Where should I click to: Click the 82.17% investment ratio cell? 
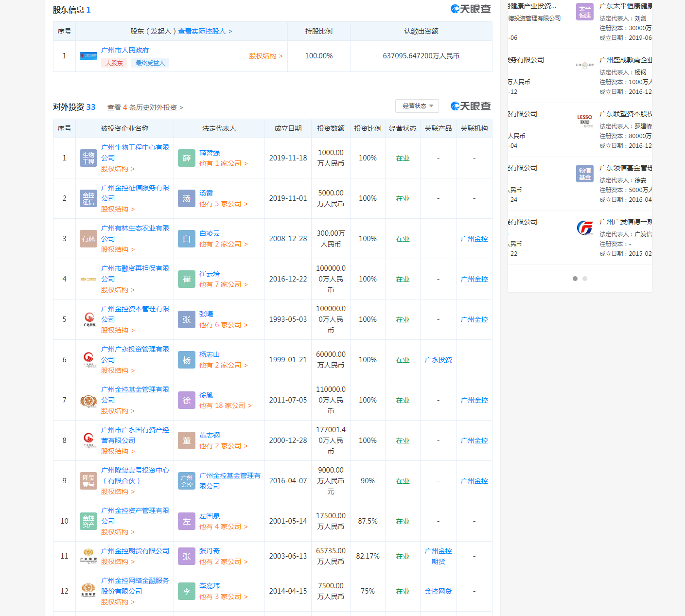[368, 556]
